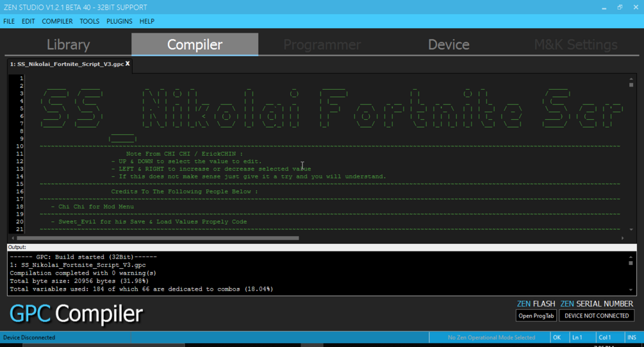Viewport: 644px width, 347px height.
Task: Click 'Total variables used: 184' output line
Action: coord(142,289)
